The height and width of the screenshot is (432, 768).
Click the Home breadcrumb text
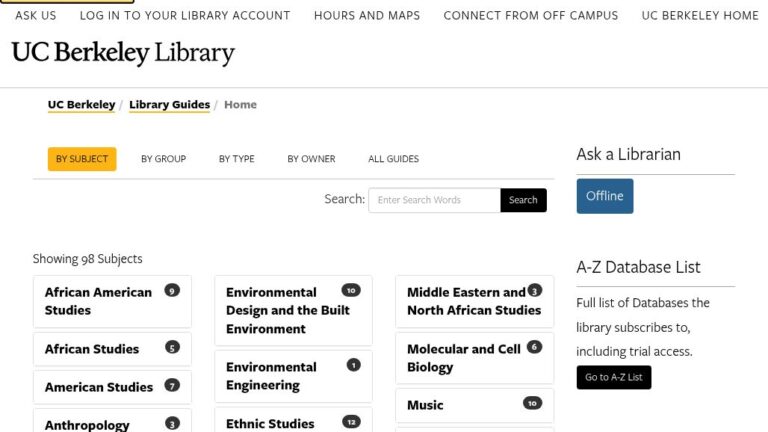[x=240, y=105]
